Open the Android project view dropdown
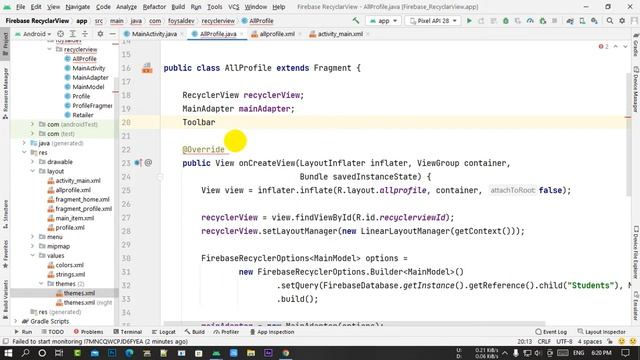The height and width of the screenshot is (360, 640). point(33,34)
